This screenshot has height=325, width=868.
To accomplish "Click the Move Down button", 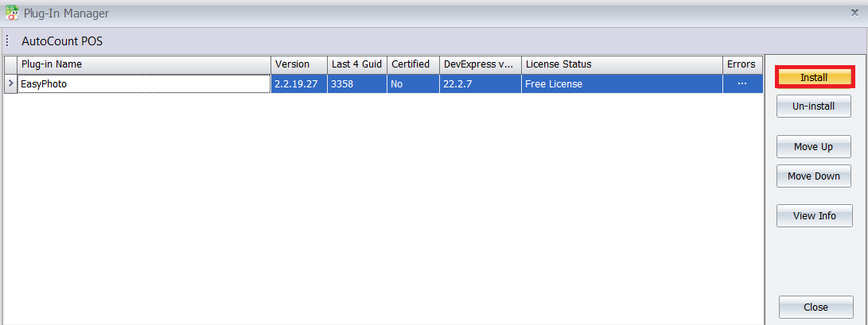I will click(814, 176).
